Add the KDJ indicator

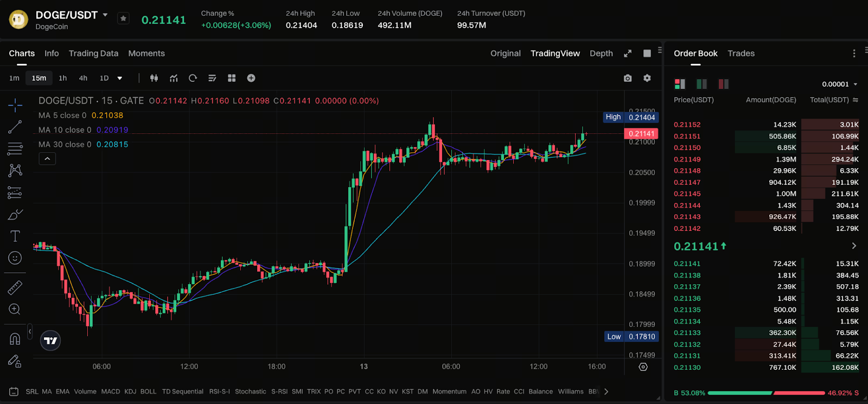130,392
